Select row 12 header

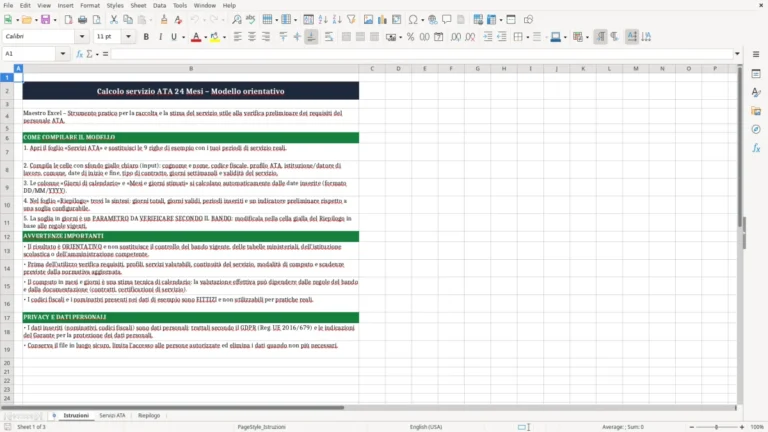coord(7,237)
